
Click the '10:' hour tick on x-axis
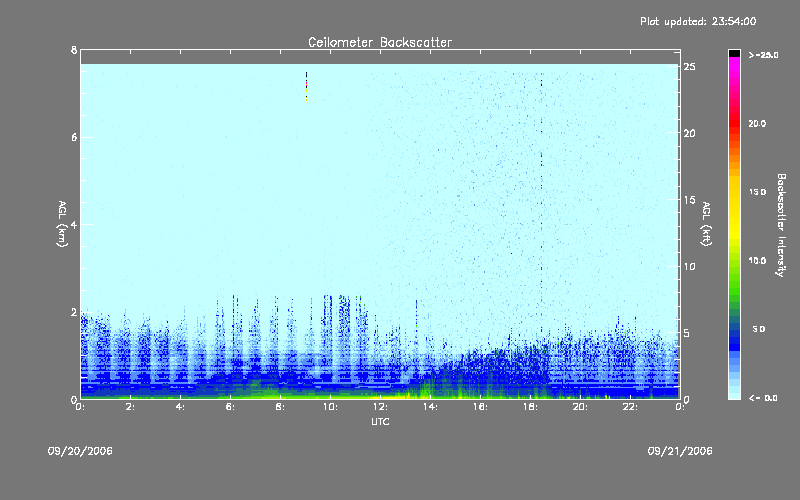[x=330, y=407]
